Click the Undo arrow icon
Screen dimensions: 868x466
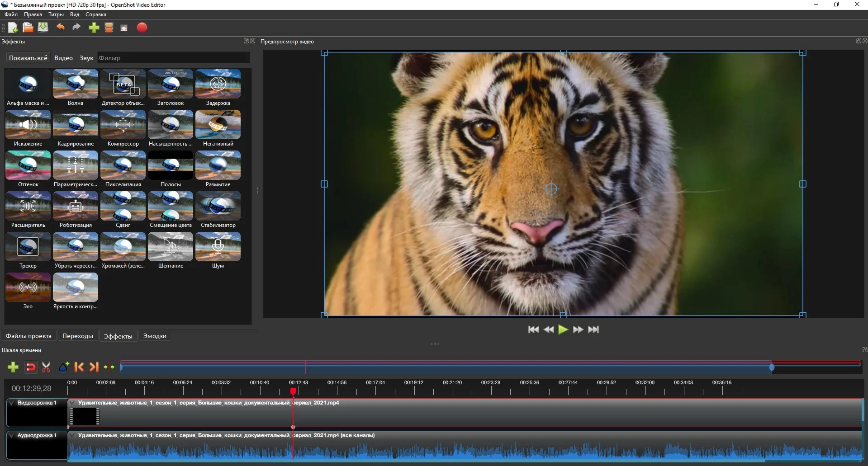[x=60, y=28]
